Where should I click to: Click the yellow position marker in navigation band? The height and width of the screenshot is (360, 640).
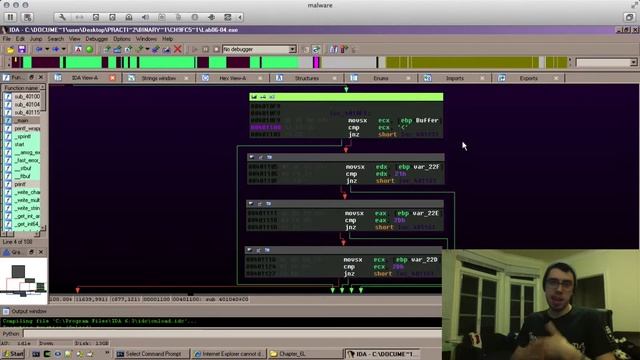coord(16,61)
